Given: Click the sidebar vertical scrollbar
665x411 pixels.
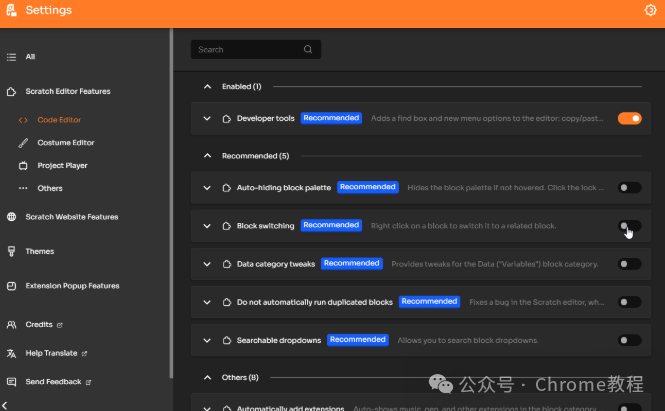Looking at the screenshot, I should point(171,203).
